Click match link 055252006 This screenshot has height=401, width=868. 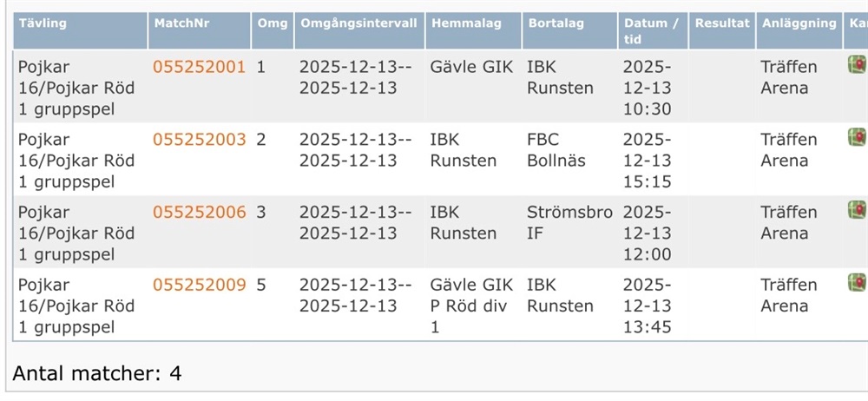[200, 213]
